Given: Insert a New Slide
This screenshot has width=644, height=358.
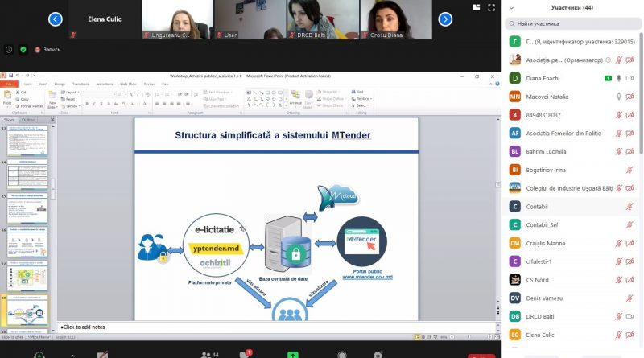Looking at the screenshot, I should tap(52, 99).
